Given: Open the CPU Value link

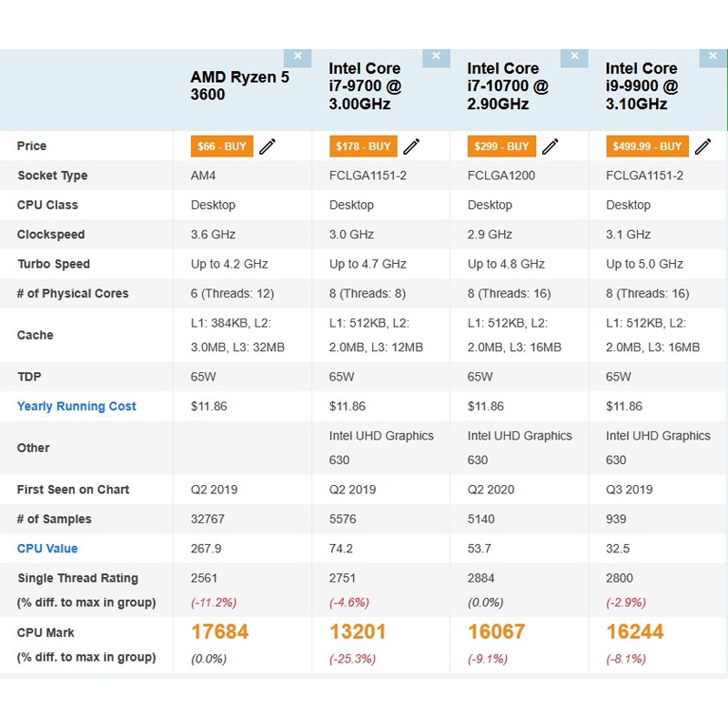Looking at the screenshot, I should [47, 549].
